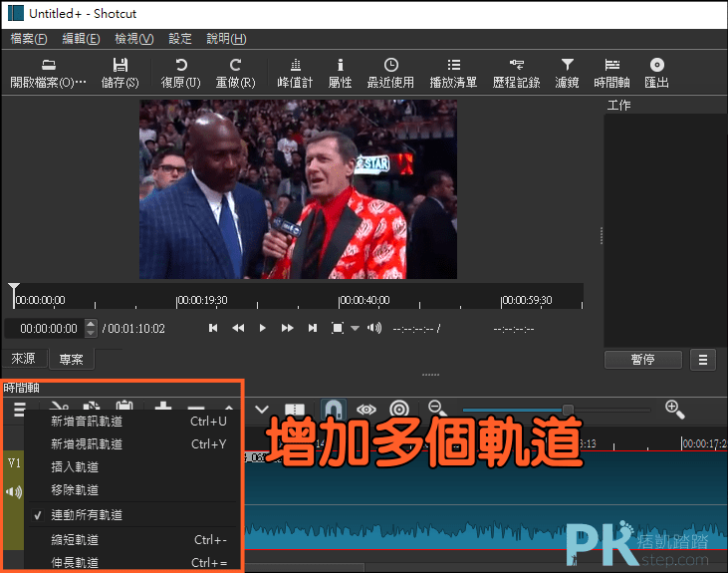Click the timeline zoom in magnifier

[674, 410]
